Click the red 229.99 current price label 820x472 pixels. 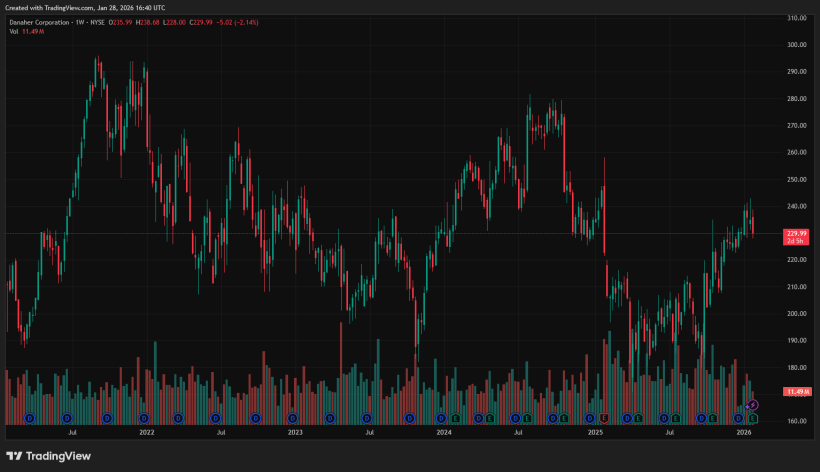(x=797, y=233)
